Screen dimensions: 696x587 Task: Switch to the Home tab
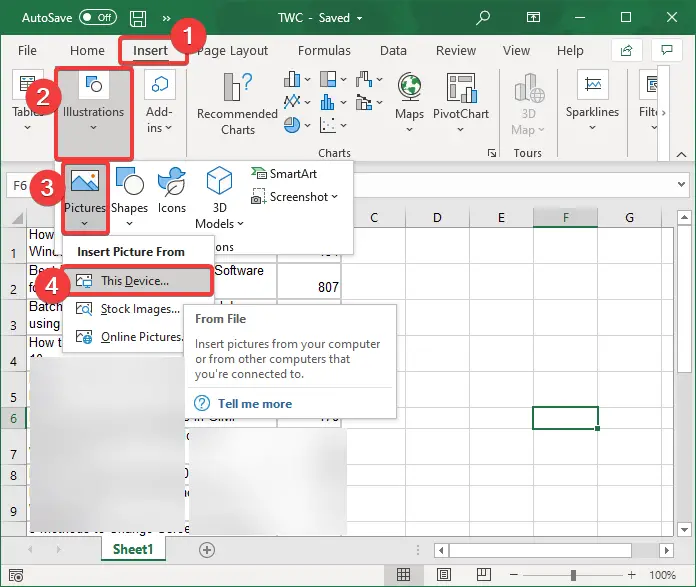[87, 51]
